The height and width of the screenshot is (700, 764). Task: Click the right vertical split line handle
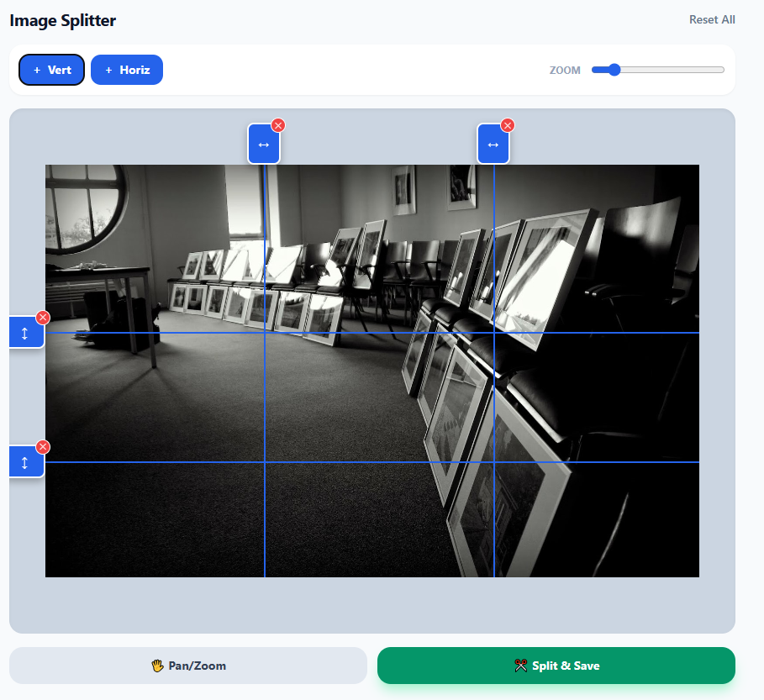pyautogui.click(x=493, y=145)
